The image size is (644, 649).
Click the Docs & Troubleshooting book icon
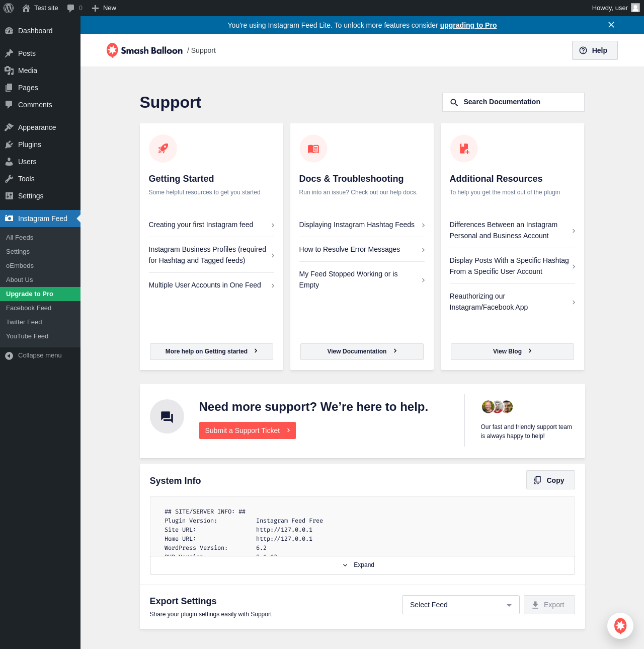[313, 149]
